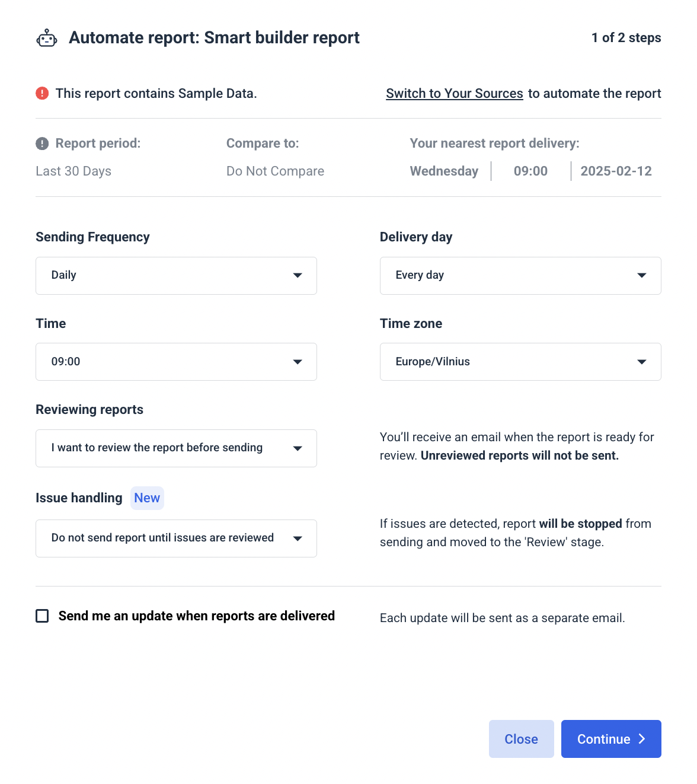Open the Reviewing reports dropdown
Image resolution: width=697 pixels, height=784 pixels.
point(176,448)
